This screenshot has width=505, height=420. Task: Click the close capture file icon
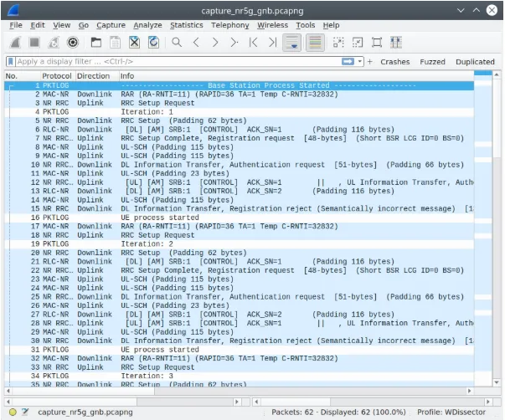click(x=134, y=42)
